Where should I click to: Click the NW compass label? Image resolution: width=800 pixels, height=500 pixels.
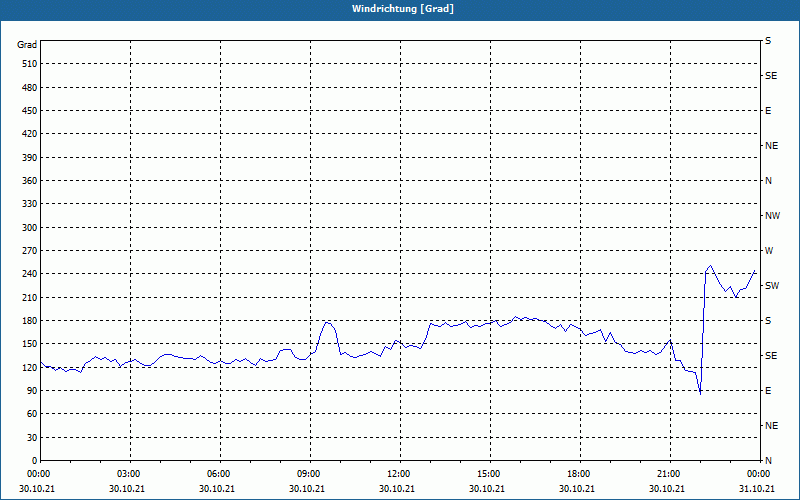coord(772,216)
